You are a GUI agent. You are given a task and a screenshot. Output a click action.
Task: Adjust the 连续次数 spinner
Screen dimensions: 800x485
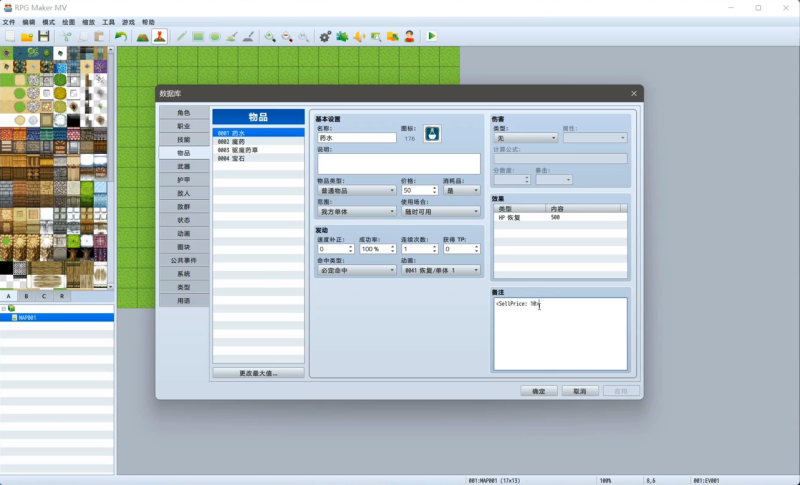click(x=435, y=249)
